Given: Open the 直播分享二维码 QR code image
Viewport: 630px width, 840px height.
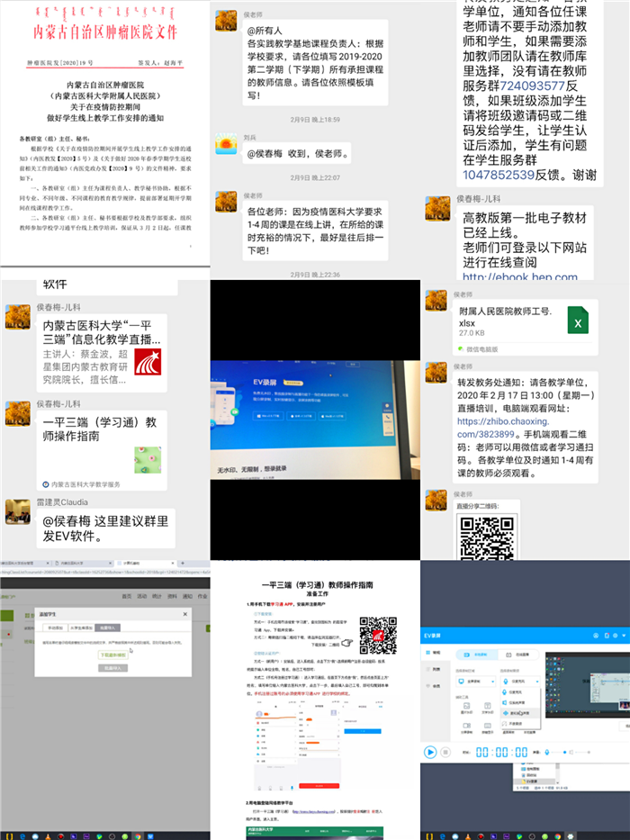Looking at the screenshot, I should 487,537.
